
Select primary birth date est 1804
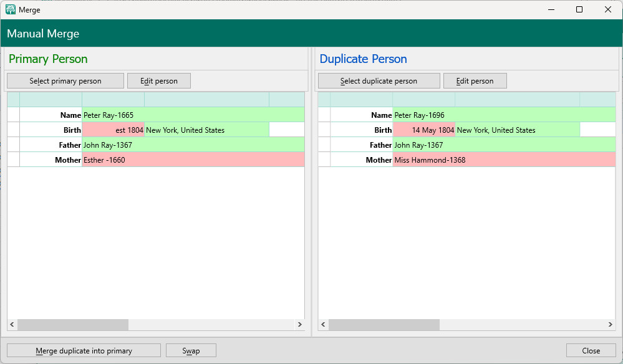[x=113, y=130]
